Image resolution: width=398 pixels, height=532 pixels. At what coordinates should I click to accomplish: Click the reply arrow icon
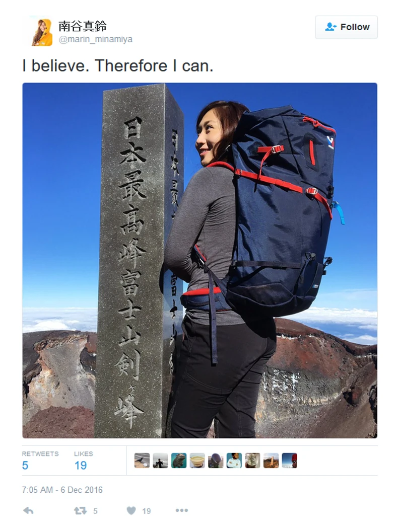pyautogui.click(x=28, y=511)
